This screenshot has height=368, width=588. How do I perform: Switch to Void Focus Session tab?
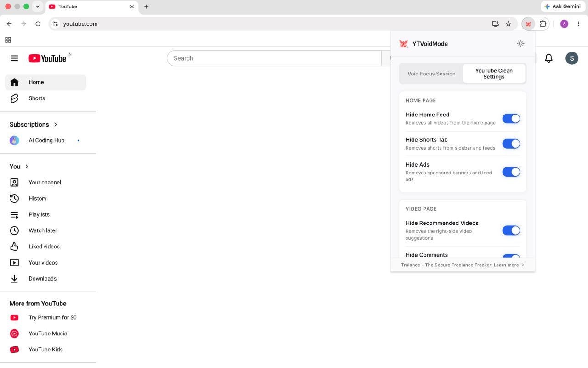click(431, 74)
